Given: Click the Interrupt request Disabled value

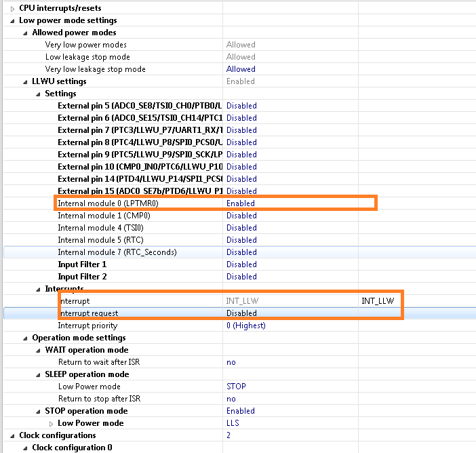Looking at the screenshot, I should pos(241,313).
